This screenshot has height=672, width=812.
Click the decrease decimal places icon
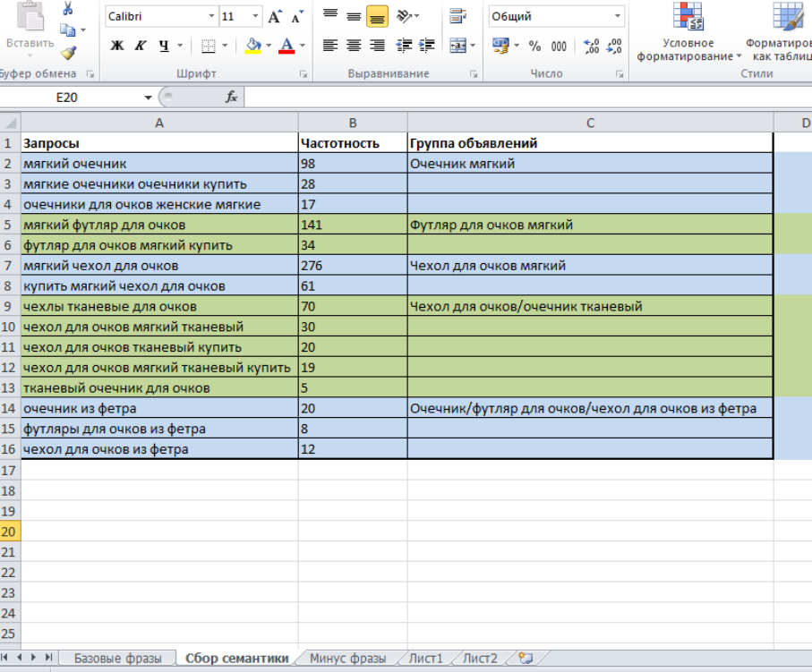click(614, 46)
